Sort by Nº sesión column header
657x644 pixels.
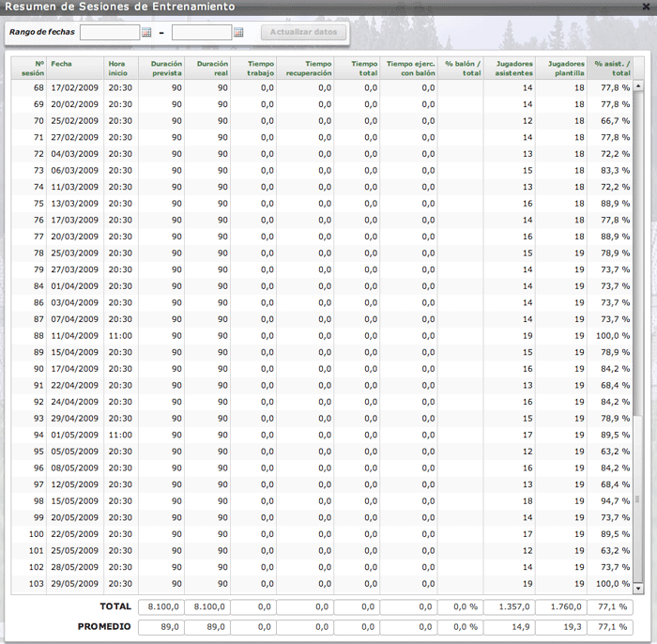point(29,69)
